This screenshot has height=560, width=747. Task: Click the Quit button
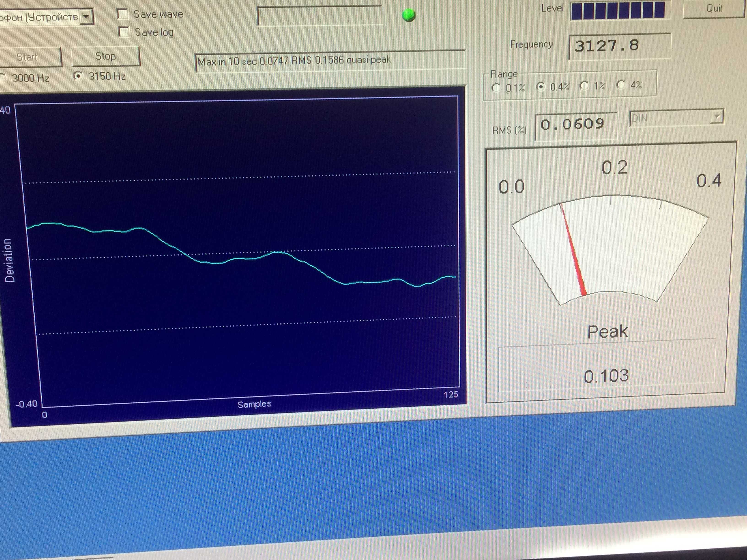click(x=714, y=8)
